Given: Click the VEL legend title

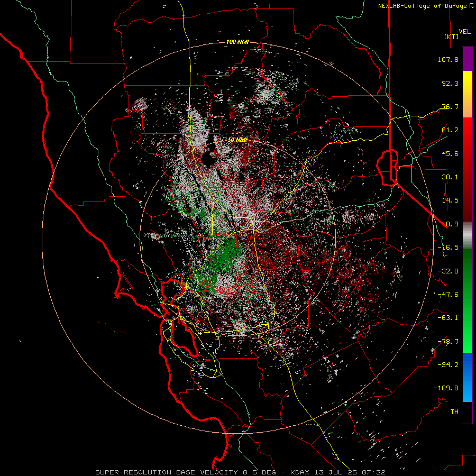Looking at the screenshot, I should 464,31.
